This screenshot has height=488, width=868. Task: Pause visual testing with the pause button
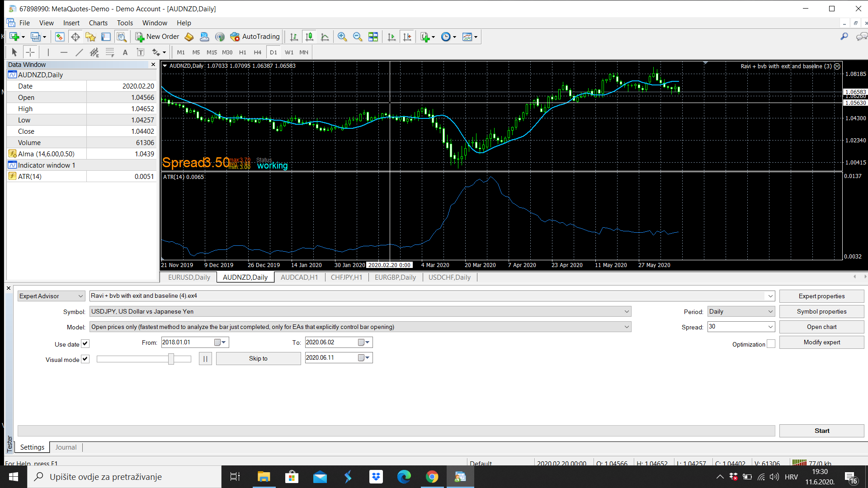pyautogui.click(x=205, y=358)
